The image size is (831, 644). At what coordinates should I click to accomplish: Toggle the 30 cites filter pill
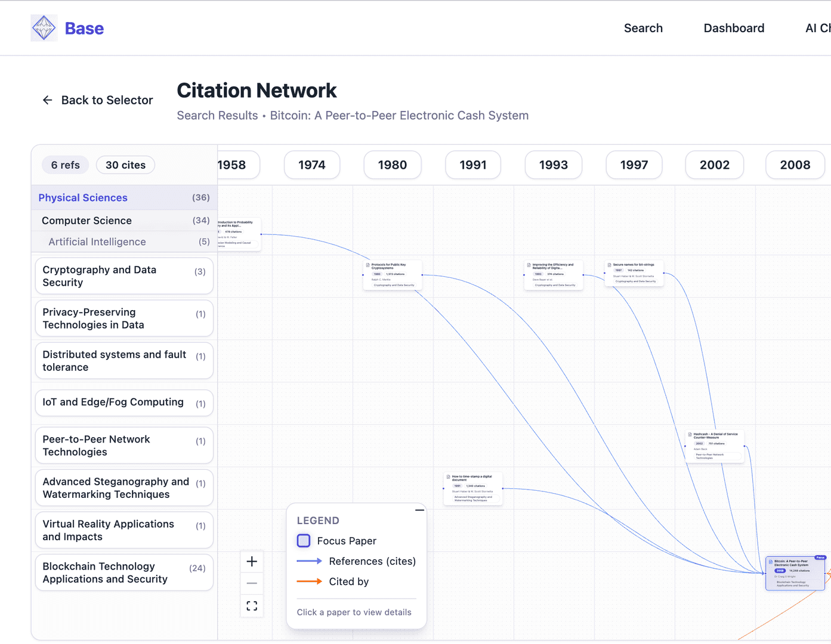coord(125,165)
